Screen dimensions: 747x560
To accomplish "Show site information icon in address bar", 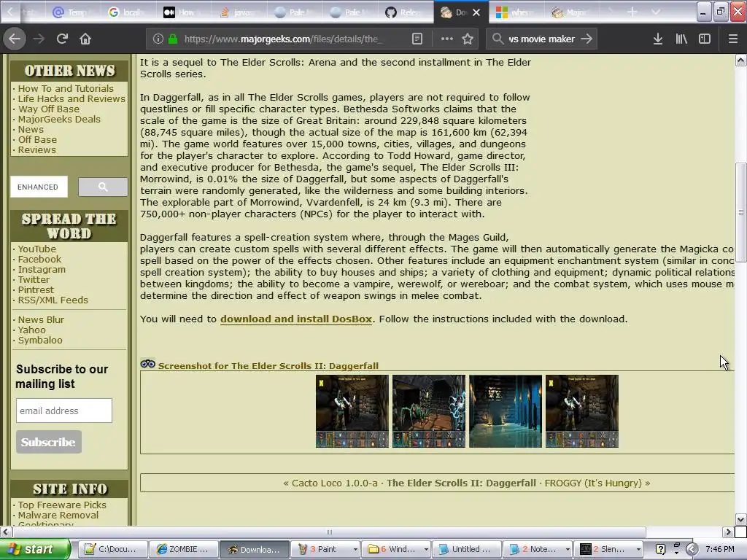I will click(x=158, y=39).
